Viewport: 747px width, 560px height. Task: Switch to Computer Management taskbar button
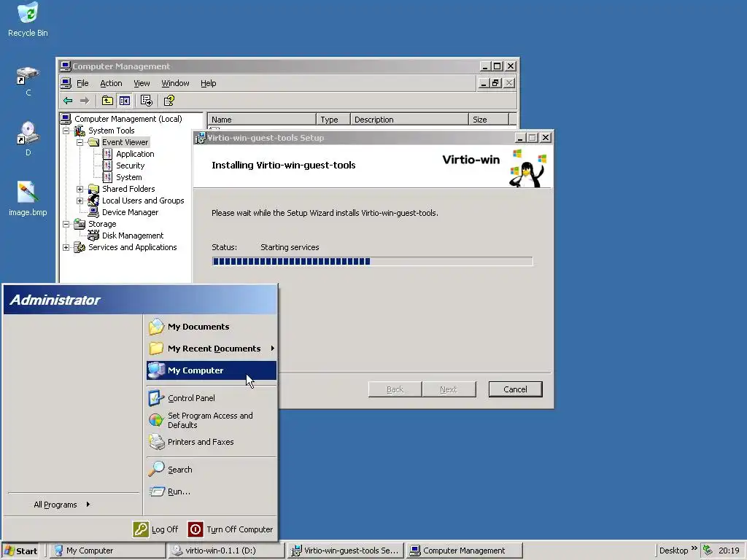coord(465,551)
